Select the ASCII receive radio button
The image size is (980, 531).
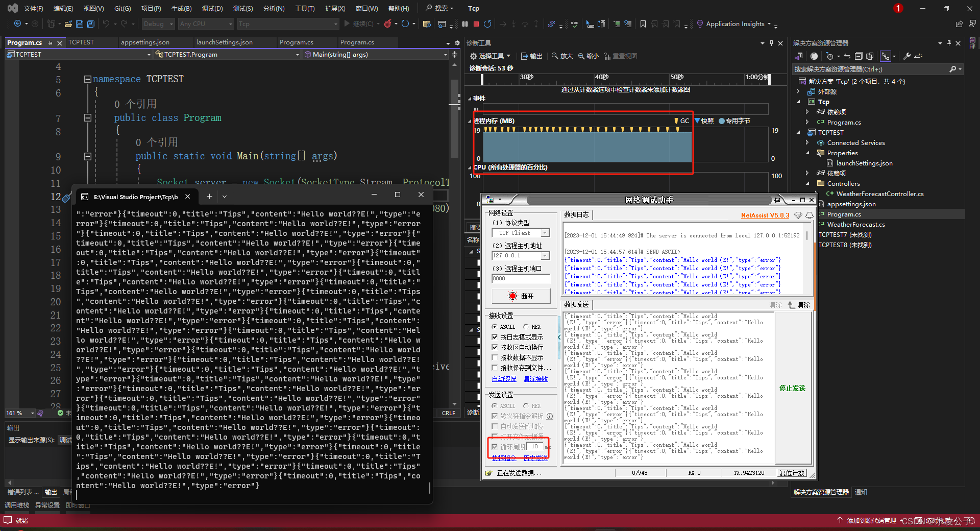pyautogui.click(x=494, y=327)
